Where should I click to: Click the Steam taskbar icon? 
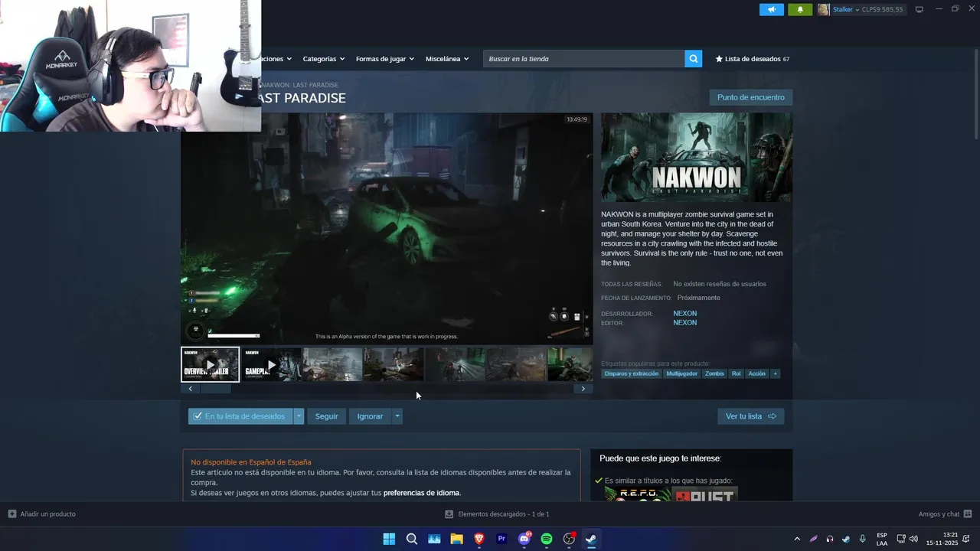[591, 539]
